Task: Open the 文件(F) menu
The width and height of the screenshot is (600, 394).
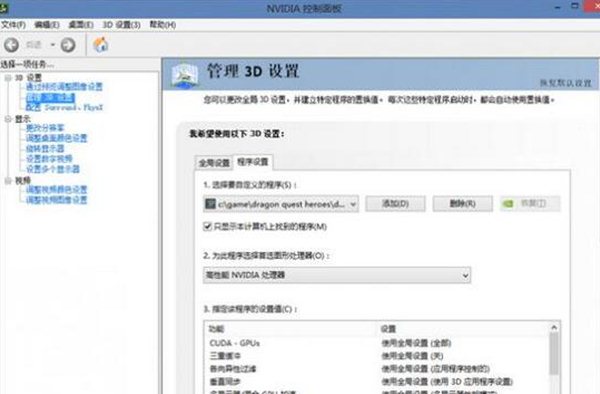Action: tap(13, 25)
